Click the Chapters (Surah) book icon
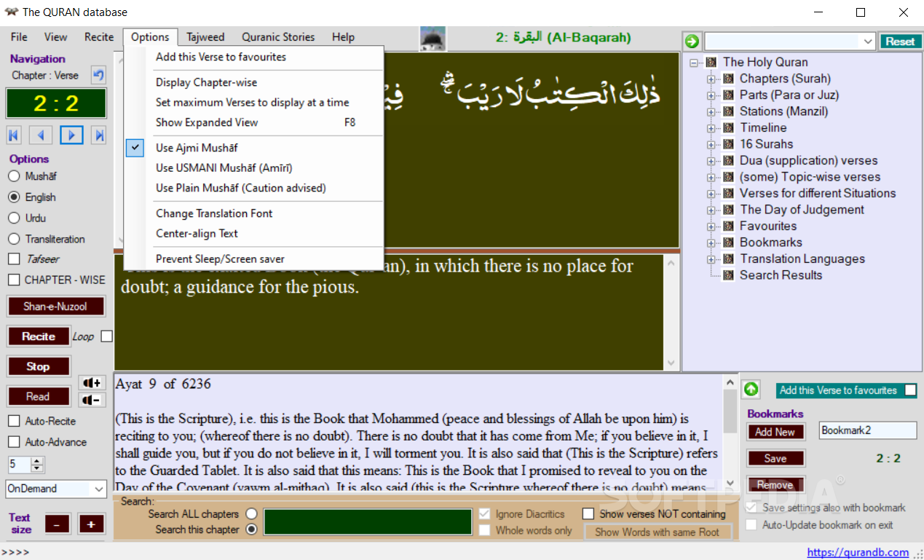Image resolution: width=924 pixels, height=560 pixels. coord(727,79)
